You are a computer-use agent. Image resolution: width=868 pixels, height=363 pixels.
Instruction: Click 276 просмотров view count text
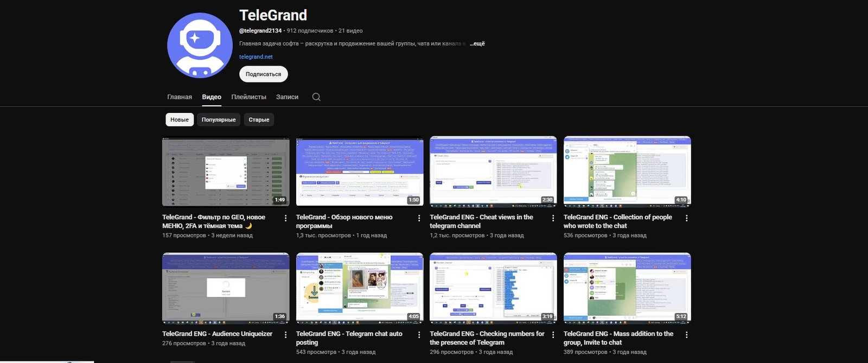(x=184, y=343)
